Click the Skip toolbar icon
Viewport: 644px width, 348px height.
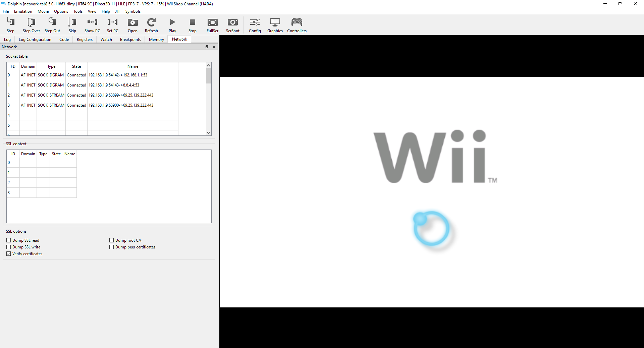click(x=72, y=25)
